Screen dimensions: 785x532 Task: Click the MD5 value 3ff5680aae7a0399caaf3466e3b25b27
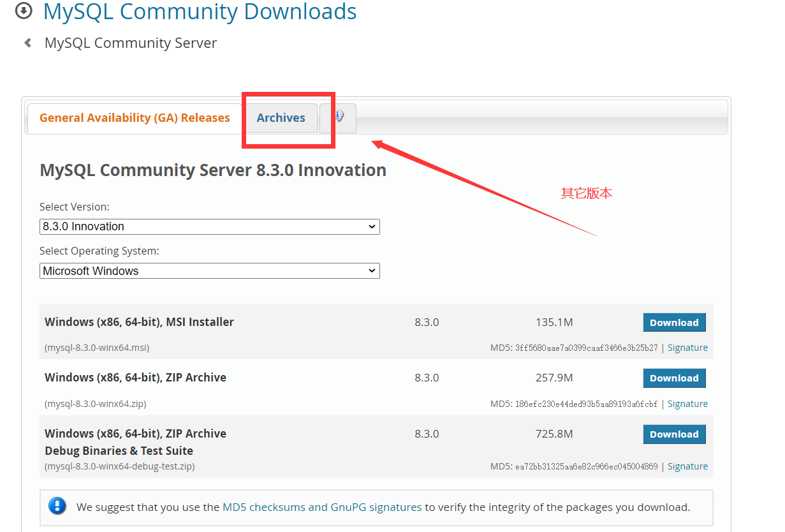586,348
